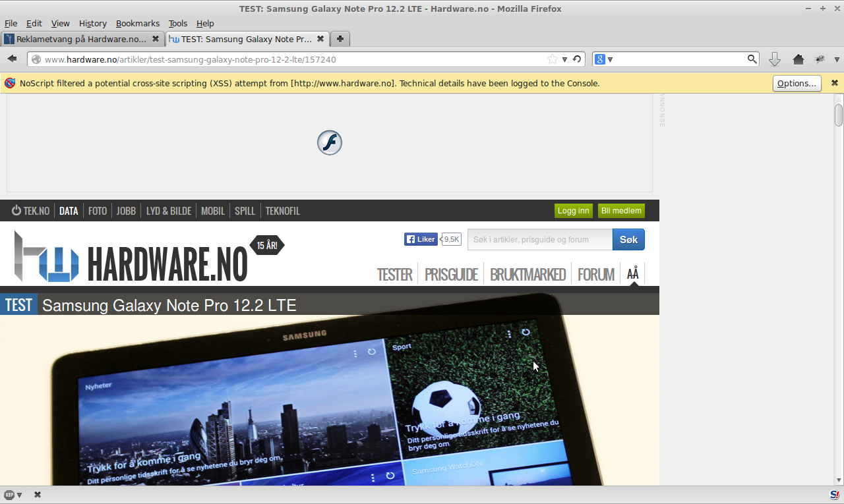This screenshot has height=504, width=844.
Task: Click the search magnifier icon in the toolbar
Action: coord(752,59)
